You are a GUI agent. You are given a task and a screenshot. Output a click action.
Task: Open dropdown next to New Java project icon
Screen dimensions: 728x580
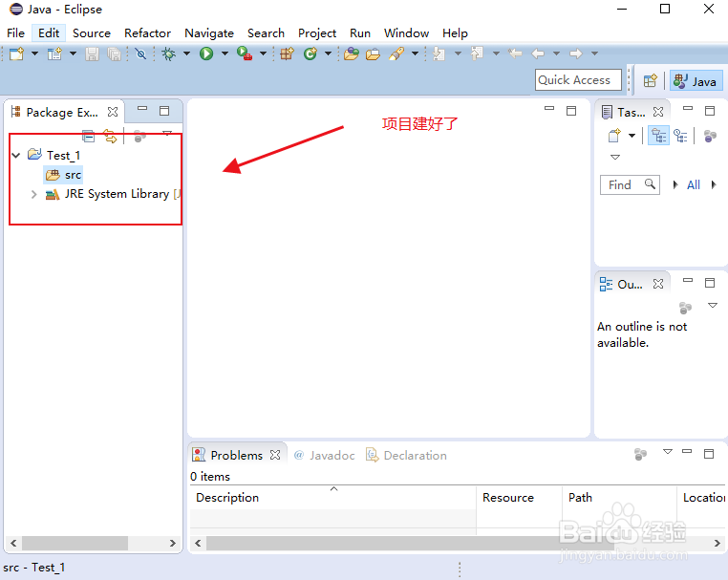(73, 54)
